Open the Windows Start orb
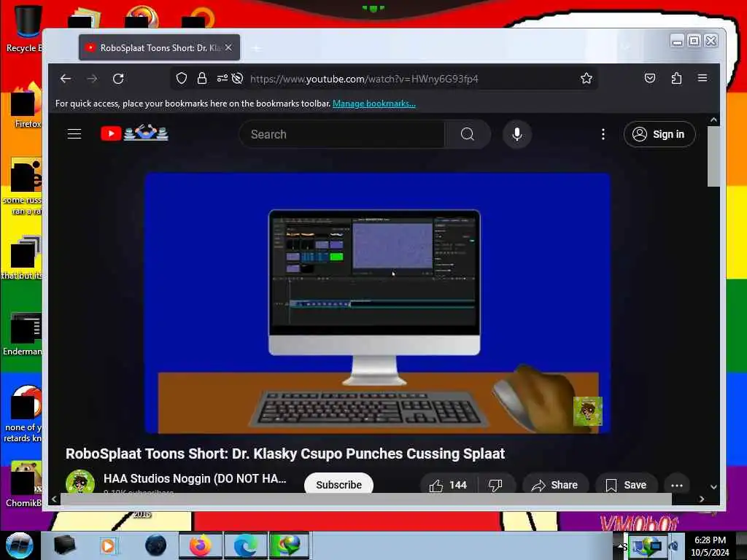Screen dimensions: 747x560 (x=20, y=545)
